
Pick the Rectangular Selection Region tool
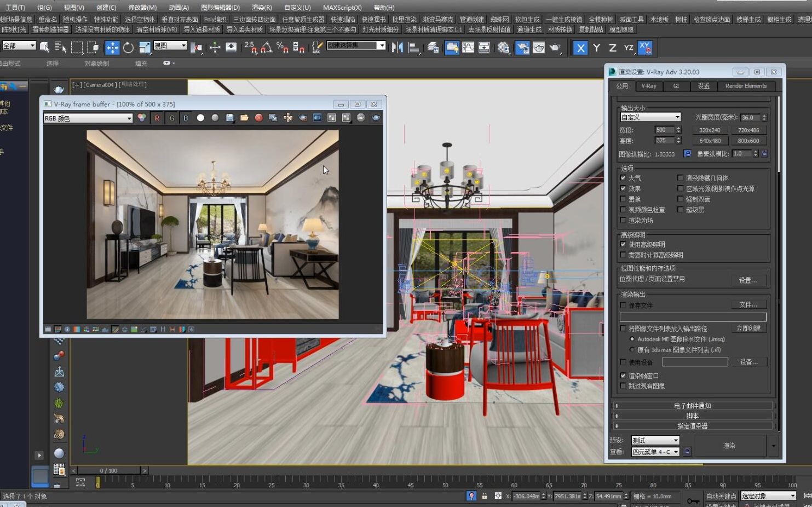pyautogui.click(x=77, y=48)
